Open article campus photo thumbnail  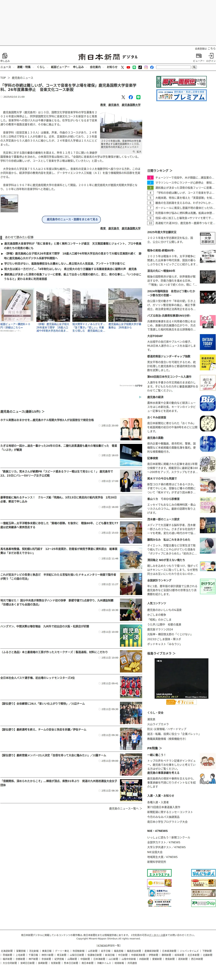click(x=121, y=125)
